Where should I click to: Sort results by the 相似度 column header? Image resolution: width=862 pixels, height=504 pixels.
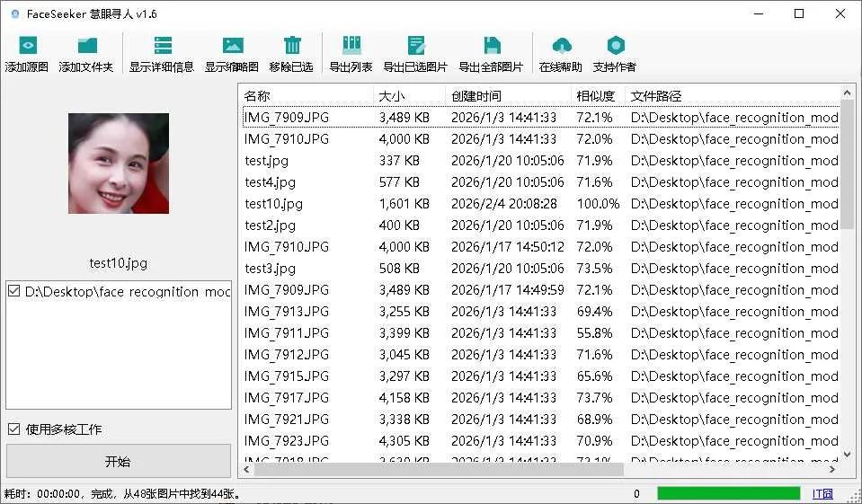tap(595, 96)
